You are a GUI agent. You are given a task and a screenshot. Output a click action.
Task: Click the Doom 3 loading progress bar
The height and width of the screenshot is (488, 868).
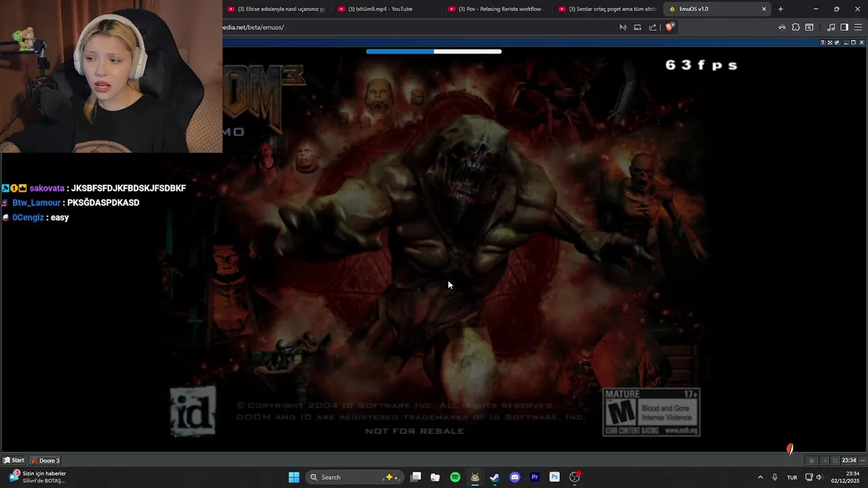434,52
